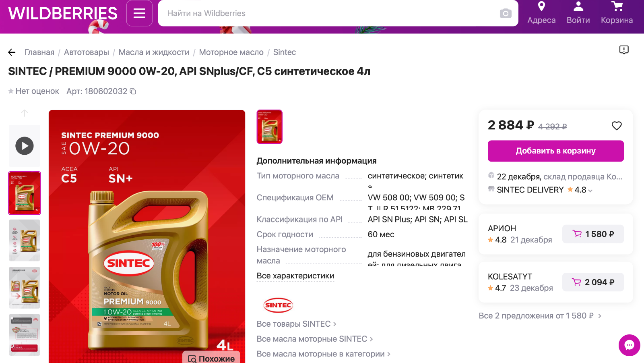Go back using the left arrow
Image resolution: width=644 pixels, height=363 pixels.
click(x=12, y=52)
